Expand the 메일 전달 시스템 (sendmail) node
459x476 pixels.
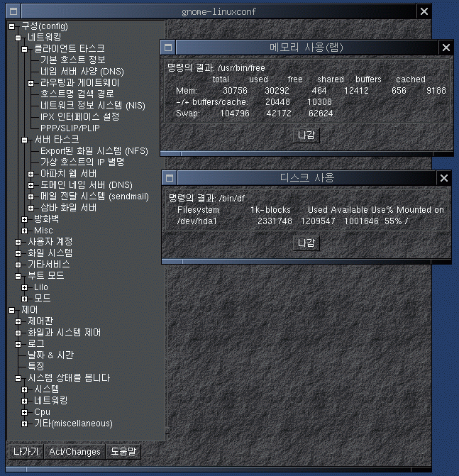[31, 197]
